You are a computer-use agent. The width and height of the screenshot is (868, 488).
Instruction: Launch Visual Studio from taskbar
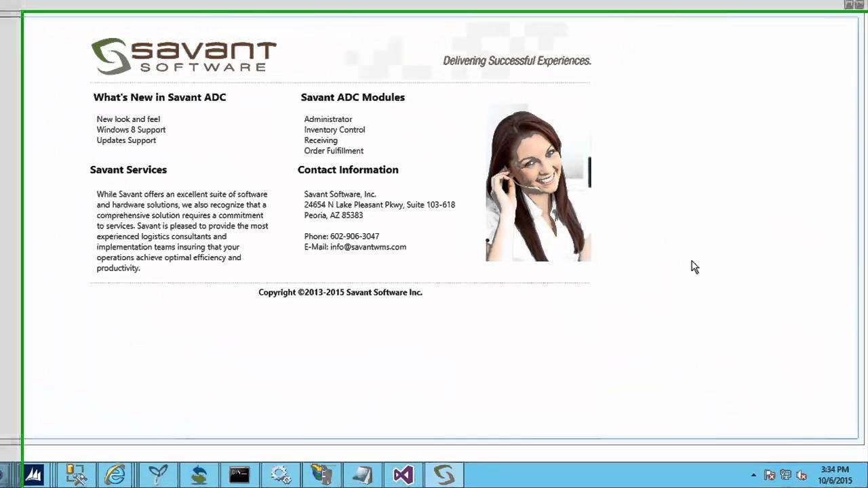pyautogui.click(x=403, y=475)
